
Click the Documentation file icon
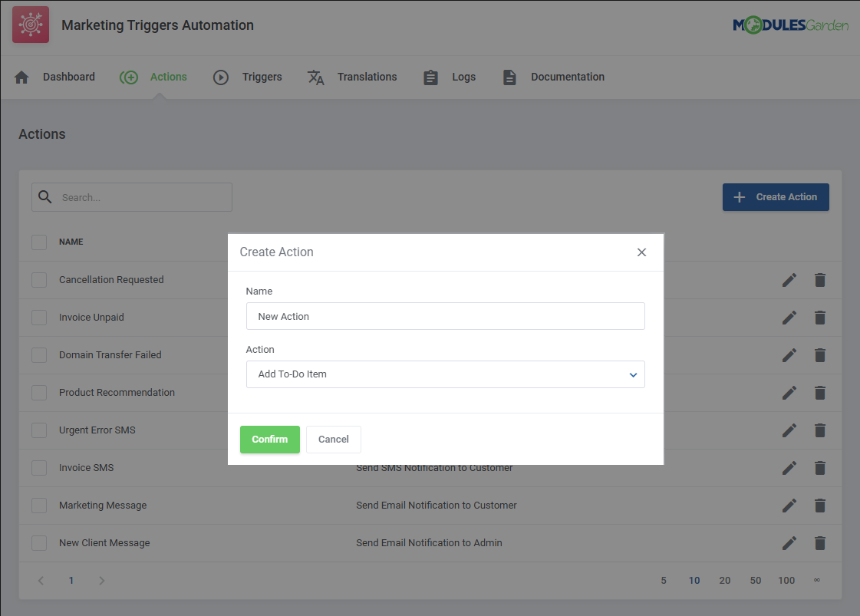click(509, 77)
